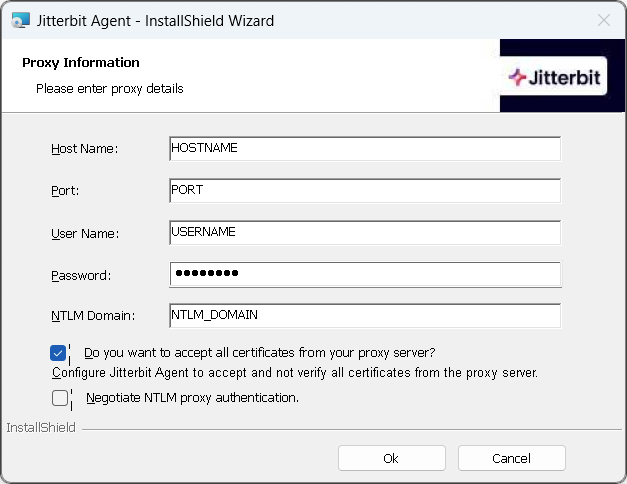Viewport: 627px width, 484px height.
Task: Confirm proxy details with Ok button
Action: tap(391, 458)
